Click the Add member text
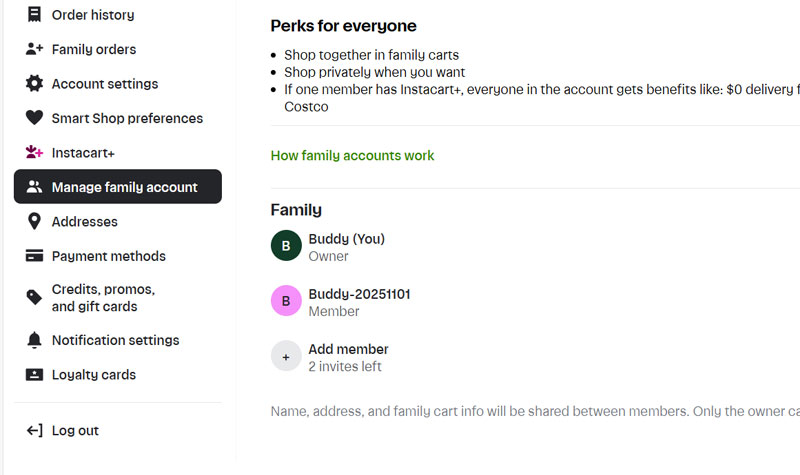Screen dimensions: 800x475 (x=348, y=349)
